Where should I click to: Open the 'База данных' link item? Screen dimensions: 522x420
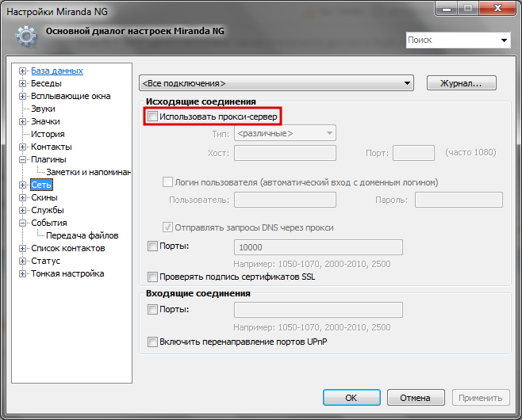pos(57,71)
